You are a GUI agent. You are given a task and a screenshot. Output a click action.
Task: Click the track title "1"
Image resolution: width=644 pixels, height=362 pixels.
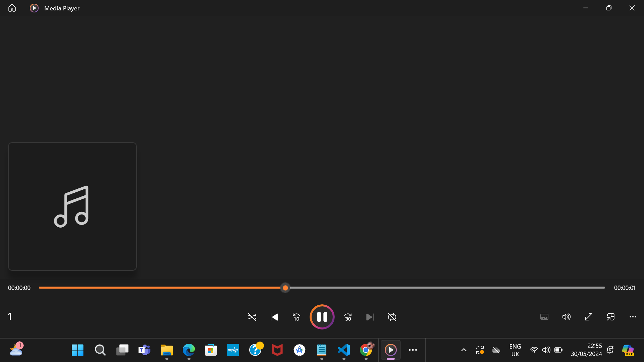[10, 316]
